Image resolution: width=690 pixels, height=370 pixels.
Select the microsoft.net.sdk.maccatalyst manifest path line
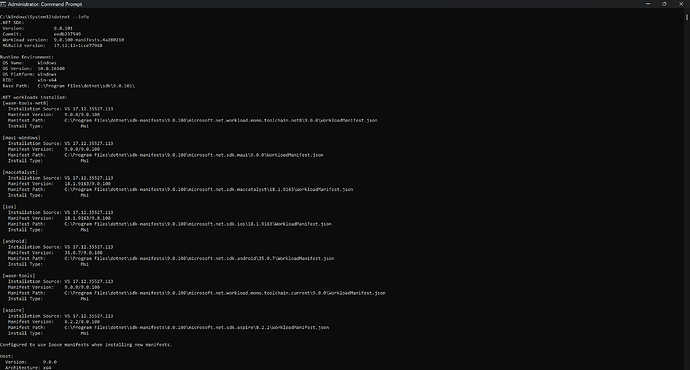click(x=180, y=189)
